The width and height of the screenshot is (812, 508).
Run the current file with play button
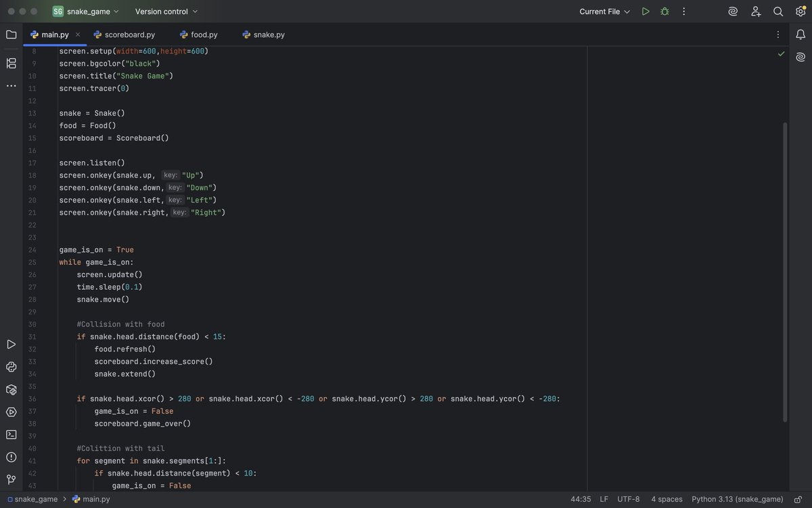(646, 12)
